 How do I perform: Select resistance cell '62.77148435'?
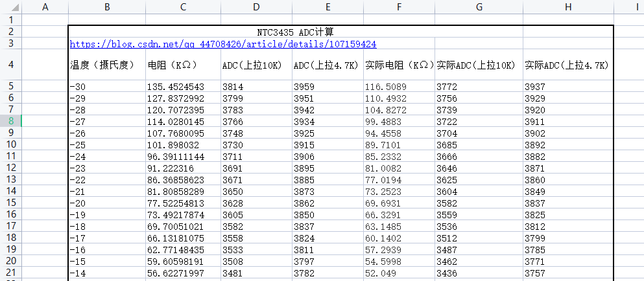(183, 250)
